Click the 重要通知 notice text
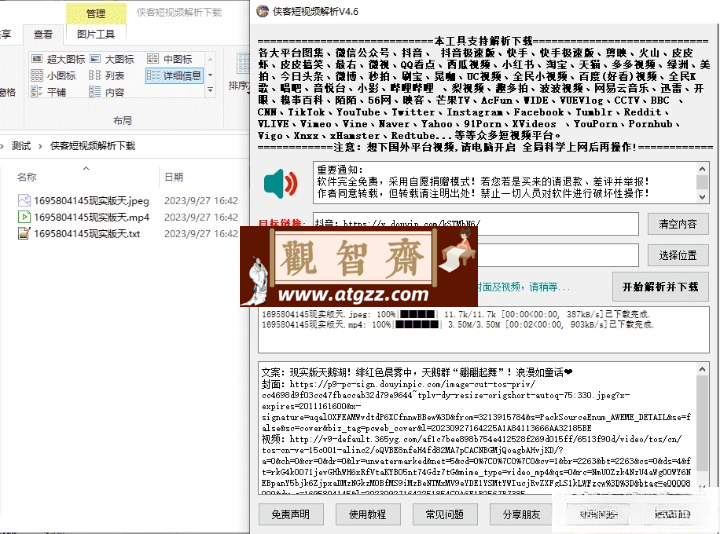 click(340, 169)
